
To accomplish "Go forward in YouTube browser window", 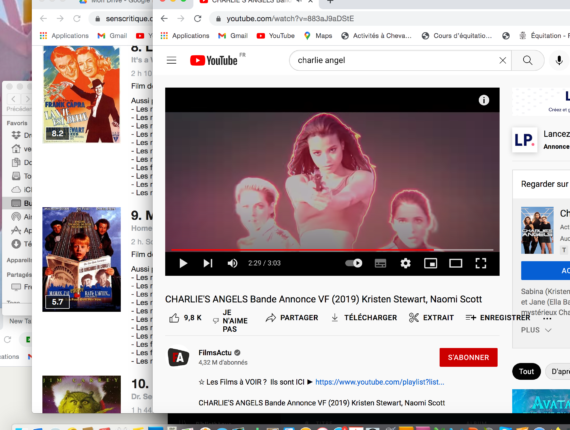I will coord(181,19).
